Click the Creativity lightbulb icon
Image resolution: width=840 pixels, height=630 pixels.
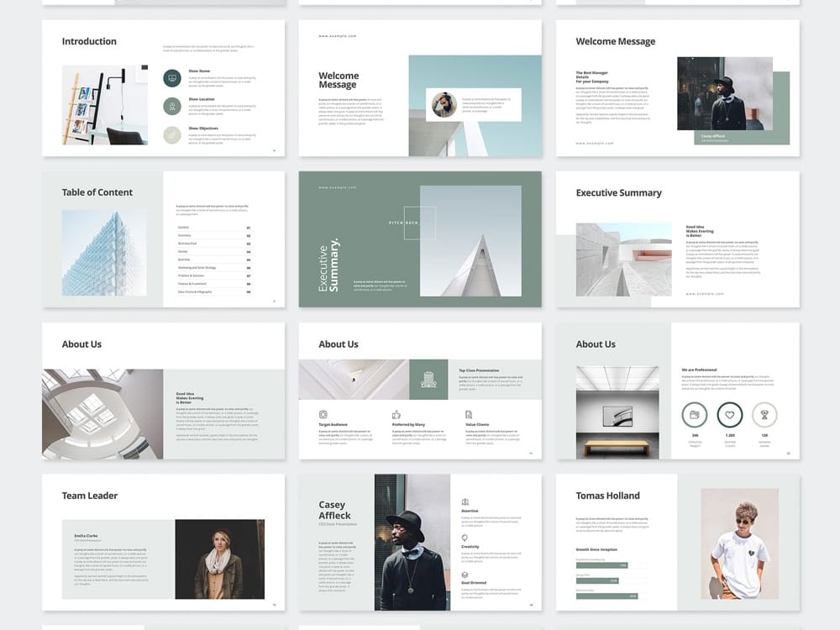tap(465, 538)
